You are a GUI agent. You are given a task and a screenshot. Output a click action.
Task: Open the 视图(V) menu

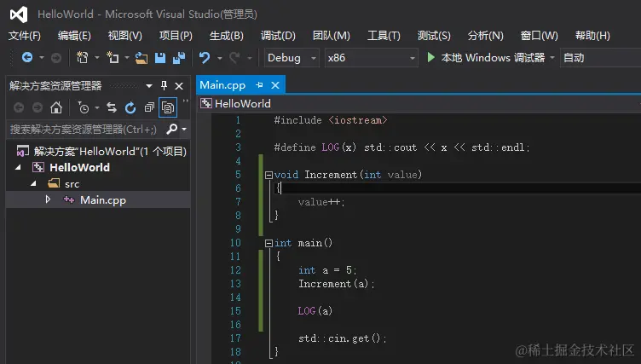[x=125, y=36]
